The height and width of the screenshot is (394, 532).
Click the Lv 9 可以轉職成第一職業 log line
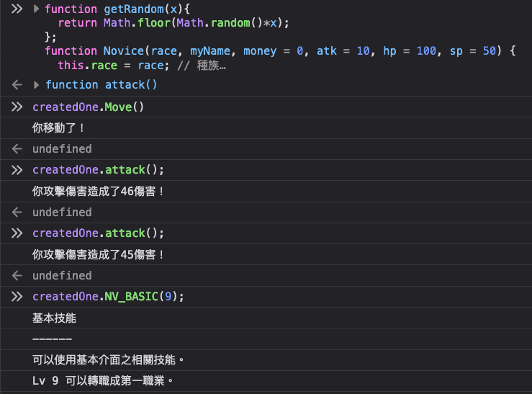103,380
